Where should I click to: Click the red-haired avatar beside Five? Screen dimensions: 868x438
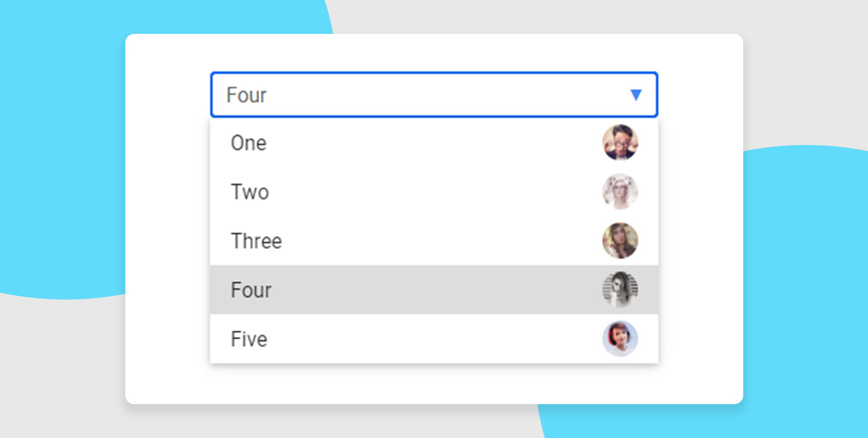click(620, 339)
